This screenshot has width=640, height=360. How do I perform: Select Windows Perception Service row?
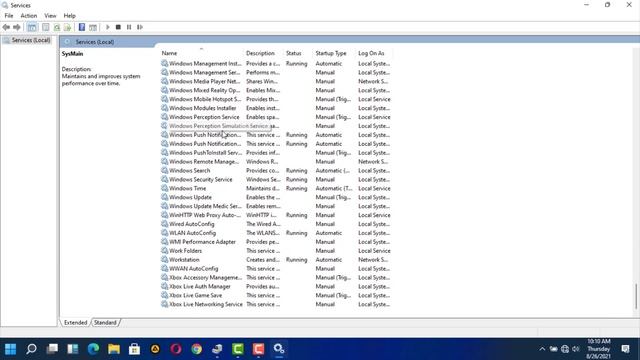tap(276, 117)
